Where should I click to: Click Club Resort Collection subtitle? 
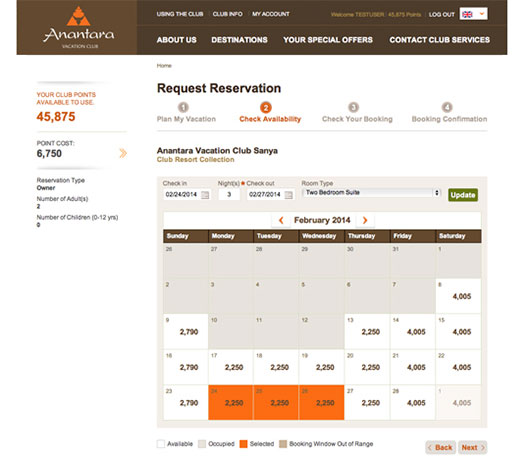click(x=195, y=160)
